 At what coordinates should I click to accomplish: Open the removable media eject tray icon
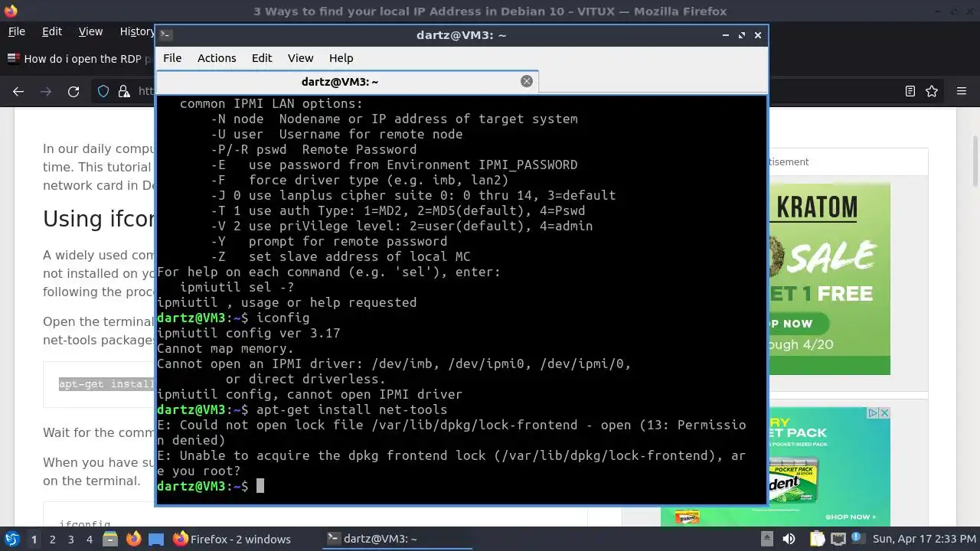(x=767, y=539)
